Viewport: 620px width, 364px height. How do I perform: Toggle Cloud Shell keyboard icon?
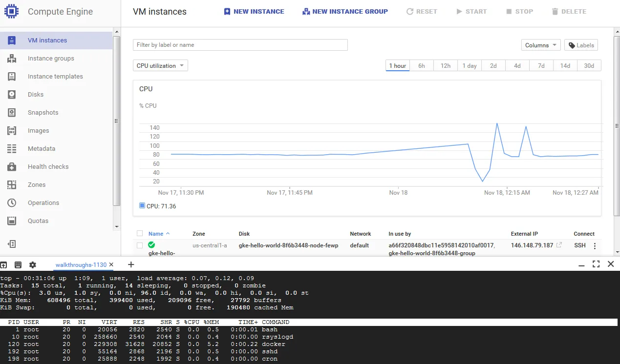18,264
